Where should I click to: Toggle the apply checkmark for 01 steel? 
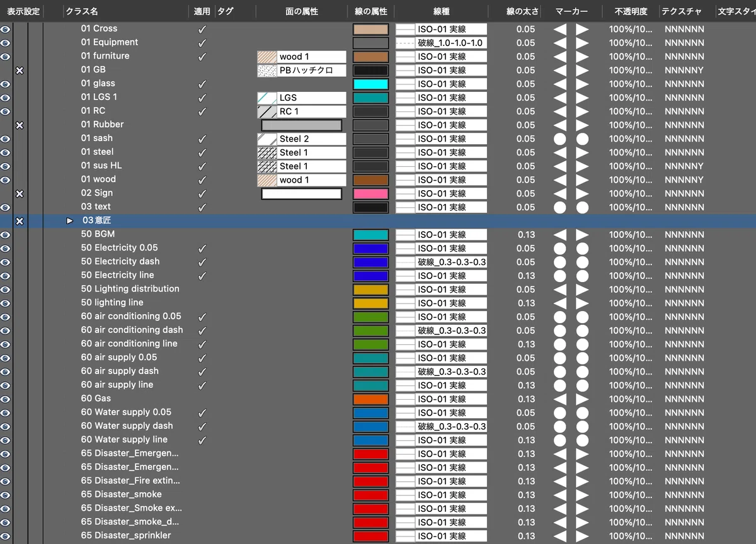[202, 152]
